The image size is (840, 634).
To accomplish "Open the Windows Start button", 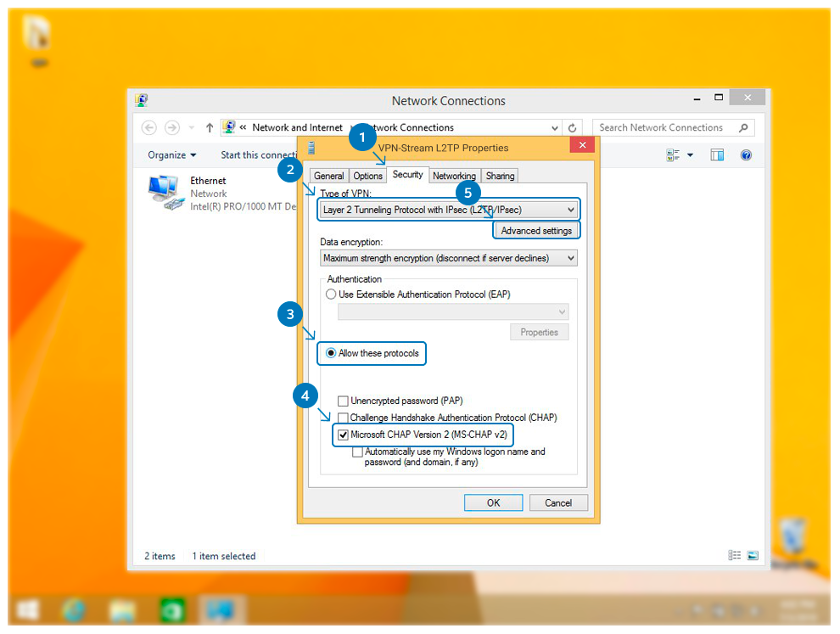I will pos(27,610).
